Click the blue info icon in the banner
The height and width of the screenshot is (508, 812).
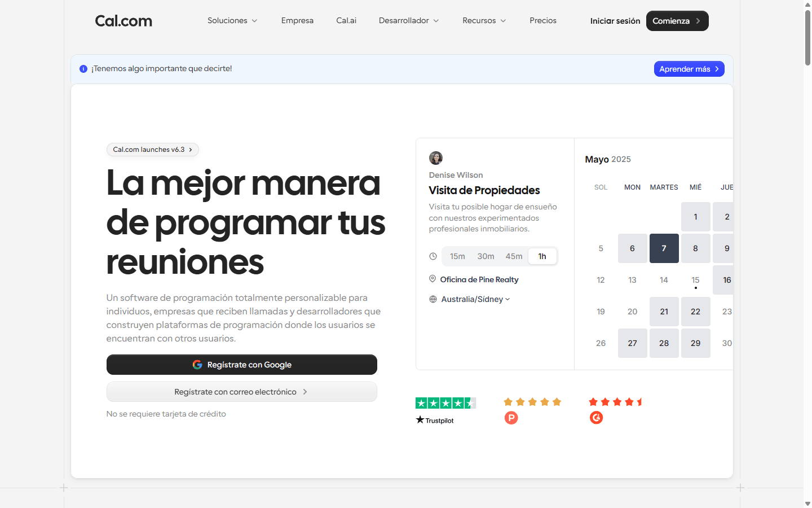(x=83, y=69)
